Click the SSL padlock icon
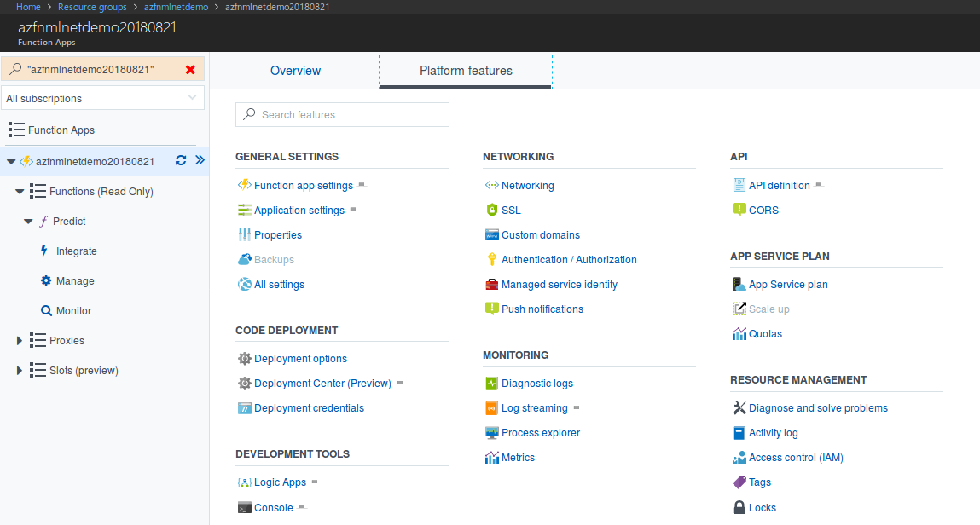Screen dimensions: 980x525 click(x=491, y=210)
